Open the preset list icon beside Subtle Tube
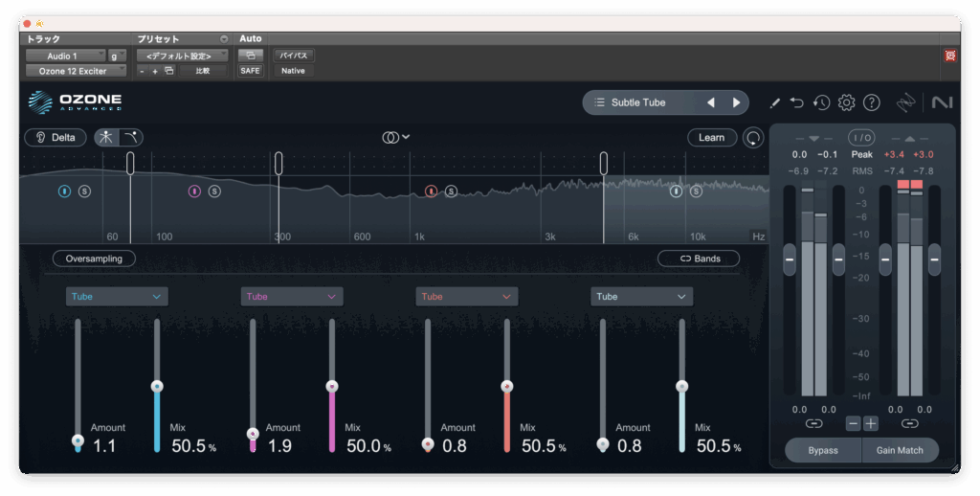Viewport: 980px width, 496px height. click(599, 102)
